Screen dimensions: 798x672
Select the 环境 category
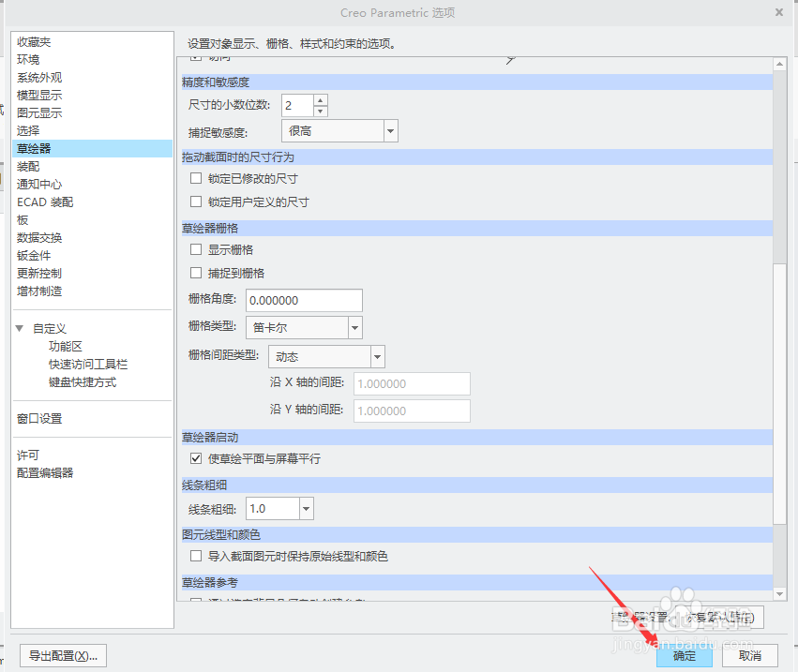pos(28,60)
